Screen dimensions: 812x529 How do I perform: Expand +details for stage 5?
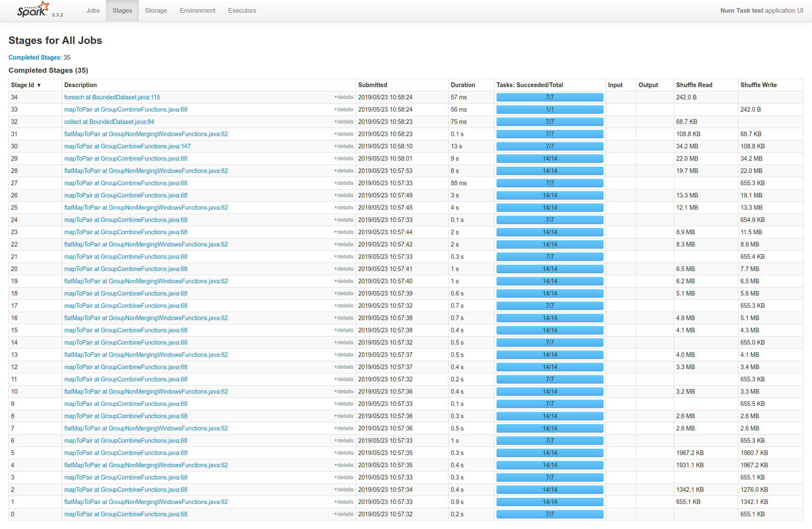pyautogui.click(x=343, y=453)
